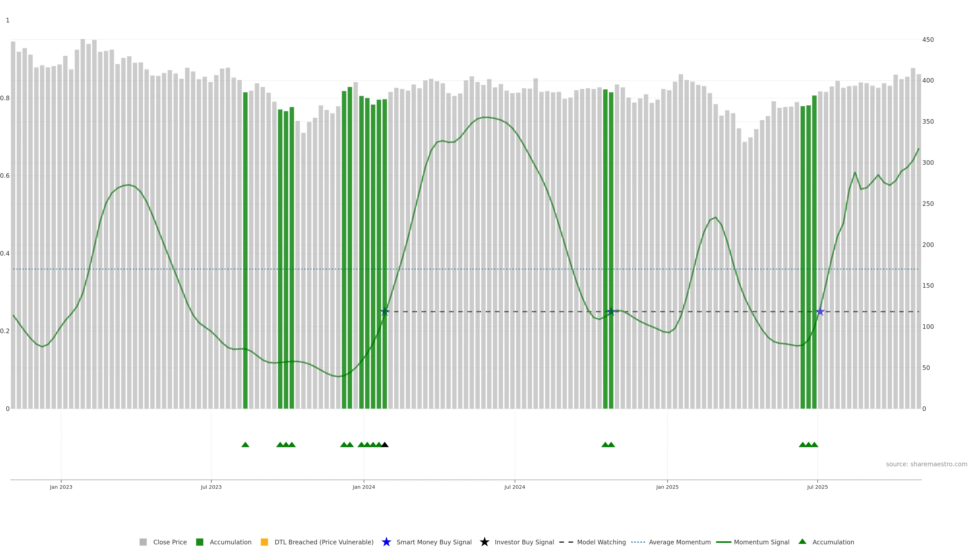Toggle the DTL Breached (Price Vulnerable) label
Screen dimensions: 980x551
pos(324,542)
